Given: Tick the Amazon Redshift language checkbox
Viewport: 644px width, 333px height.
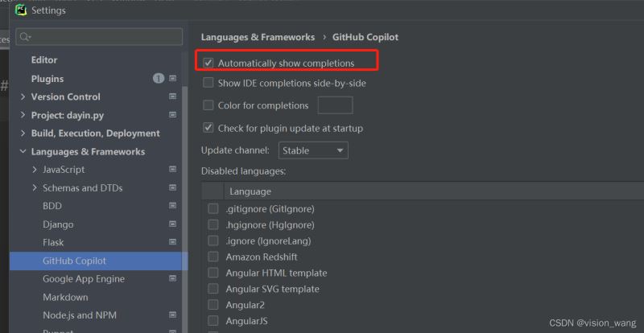Looking at the screenshot, I should 213,257.
